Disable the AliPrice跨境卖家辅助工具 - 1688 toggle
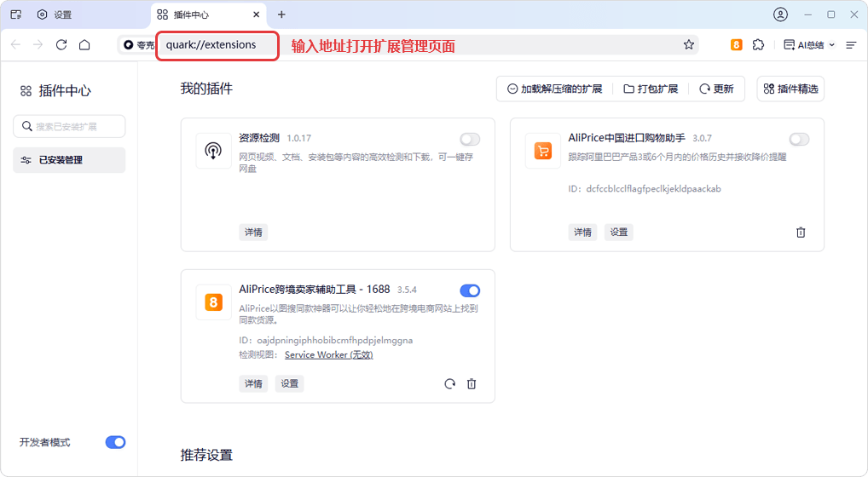The image size is (868, 477). (x=470, y=290)
